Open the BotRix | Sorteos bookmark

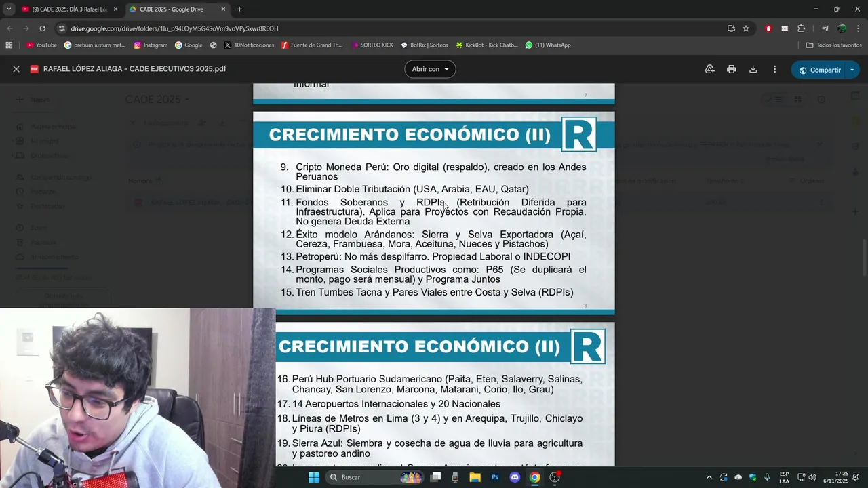coord(425,45)
